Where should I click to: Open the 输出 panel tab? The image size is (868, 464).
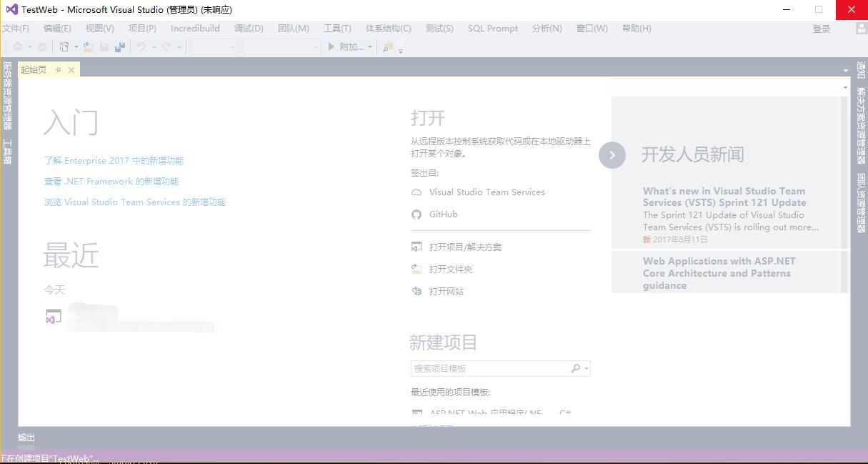26,438
